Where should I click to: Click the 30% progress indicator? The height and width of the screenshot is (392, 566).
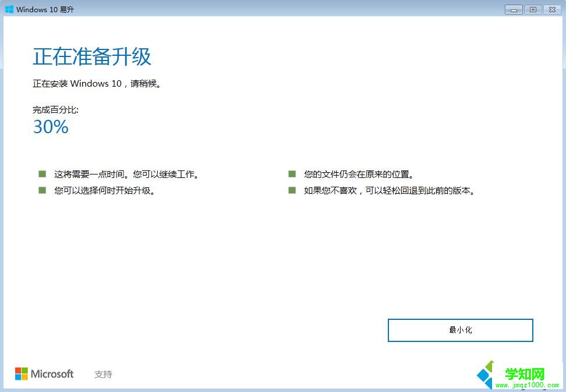tap(50, 127)
